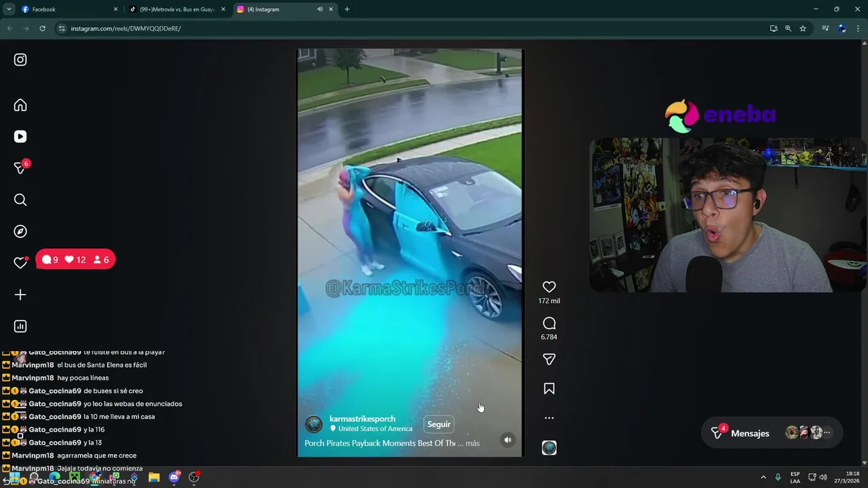Screen dimensions: 868x488
Task: Open the Chrome profile avatar
Action: pos(842,28)
